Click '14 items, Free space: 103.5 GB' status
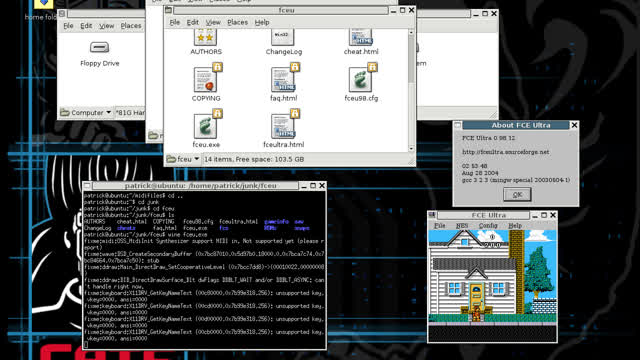This screenshot has height=360, width=640. coord(254,159)
